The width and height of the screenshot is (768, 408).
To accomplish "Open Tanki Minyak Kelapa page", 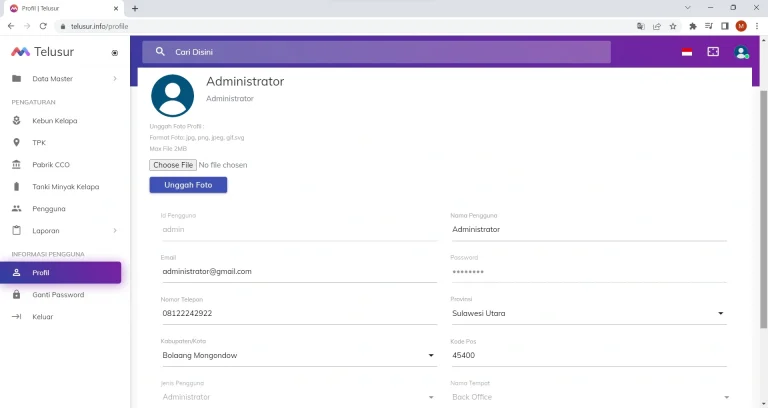I will (x=66, y=187).
